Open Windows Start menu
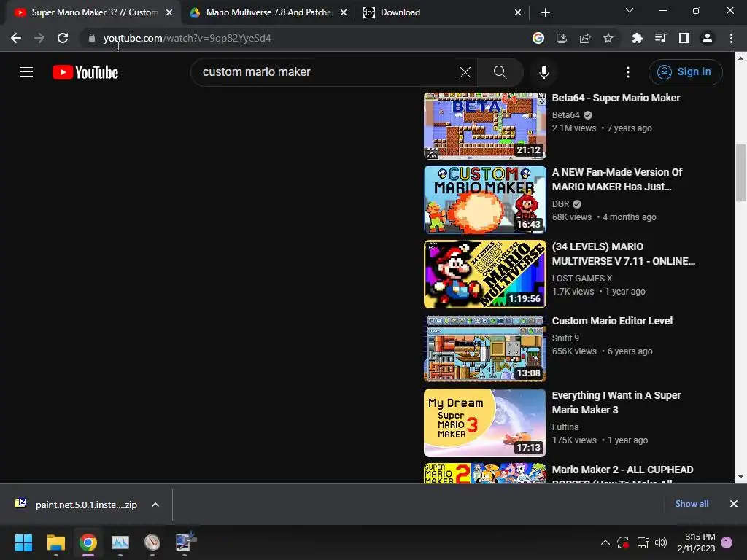Image resolution: width=747 pixels, height=560 pixels. click(x=23, y=542)
